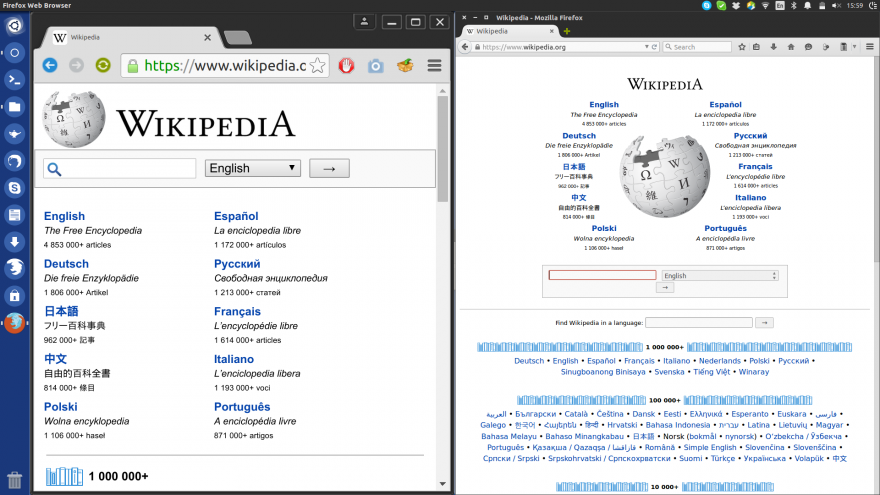
Task: Close the Wikipedia tab in Firefox window
Action: (551, 31)
